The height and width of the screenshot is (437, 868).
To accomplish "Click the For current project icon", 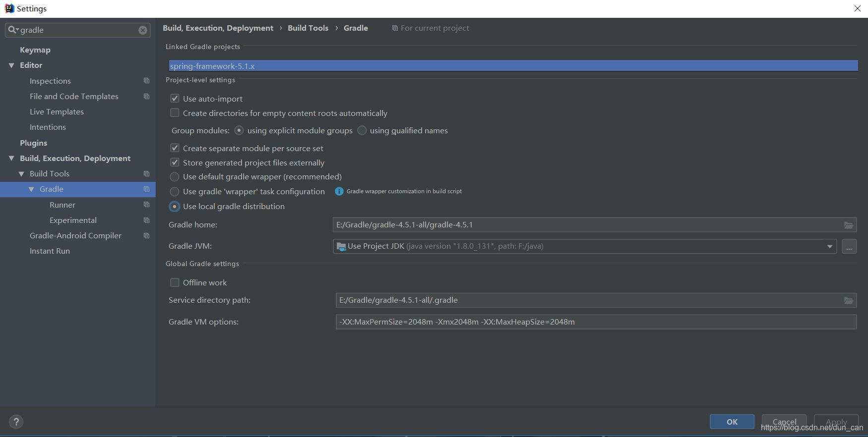I will point(395,28).
